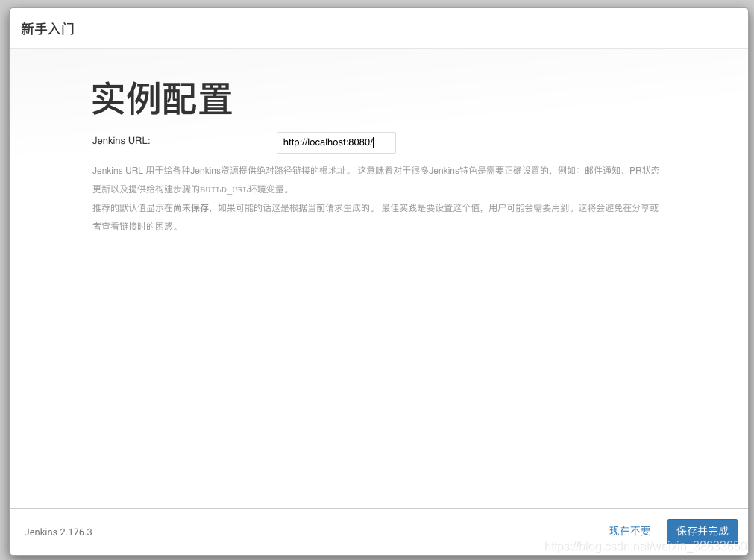Click the Jenkins URL: field label
Image resolution: width=754 pixels, height=560 pixels.
(120, 140)
